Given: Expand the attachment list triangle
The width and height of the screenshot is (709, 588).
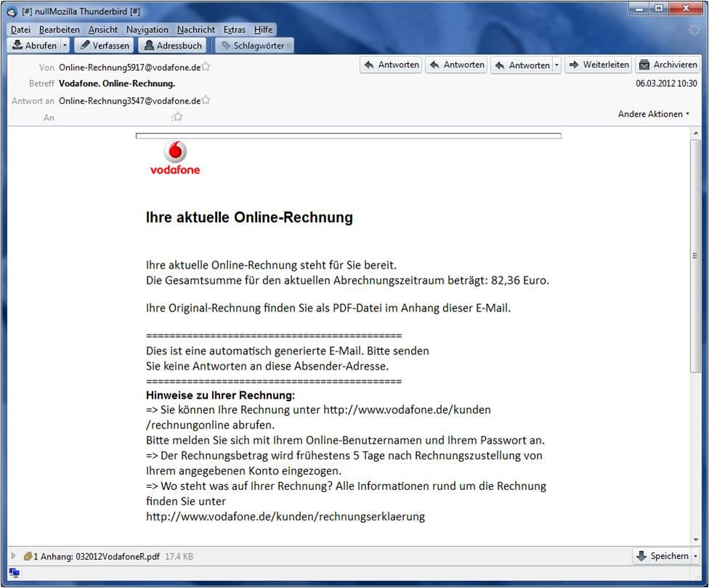Looking at the screenshot, I should [12, 556].
